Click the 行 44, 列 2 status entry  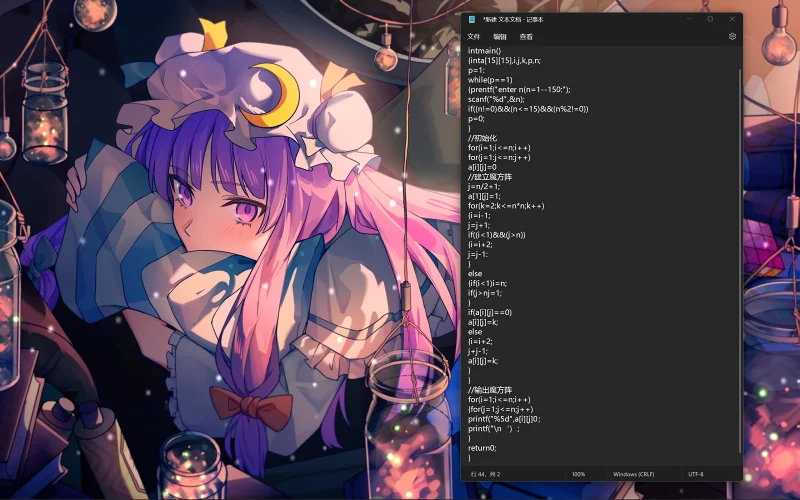tap(486, 474)
